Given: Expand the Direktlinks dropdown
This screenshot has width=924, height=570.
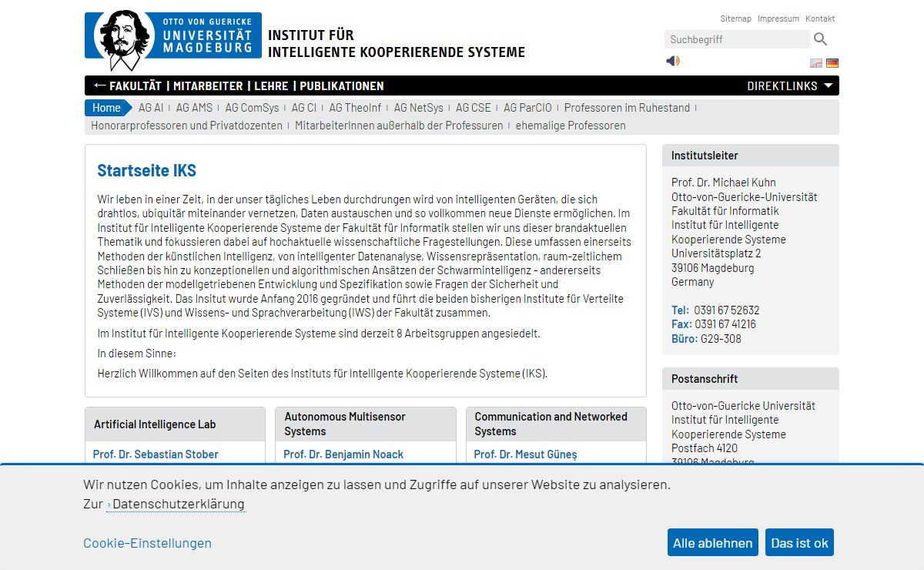Looking at the screenshot, I should pos(790,85).
